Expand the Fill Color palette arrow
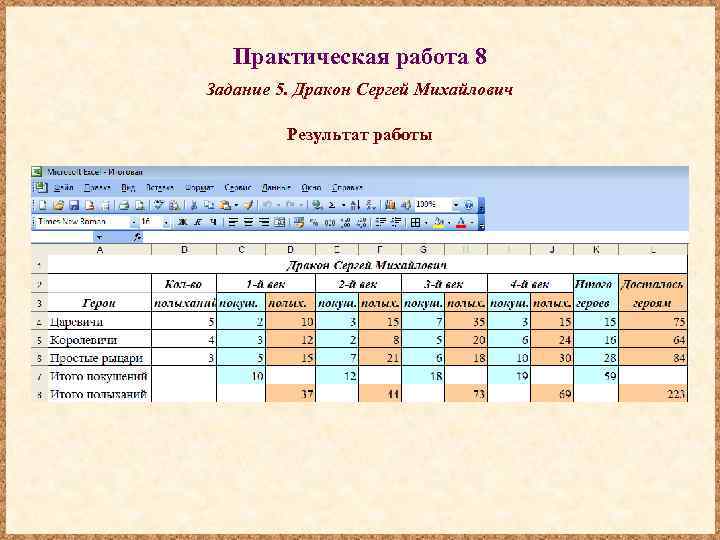The height and width of the screenshot is (540, 720). 450,223
